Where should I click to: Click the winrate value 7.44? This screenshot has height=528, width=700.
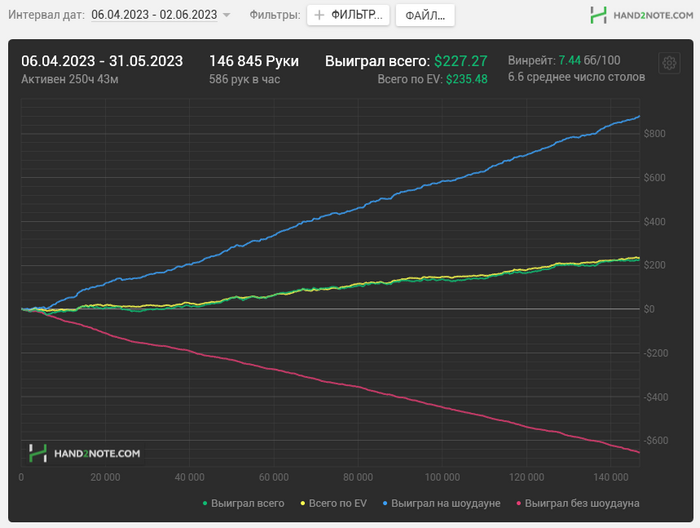pos(570,60)
